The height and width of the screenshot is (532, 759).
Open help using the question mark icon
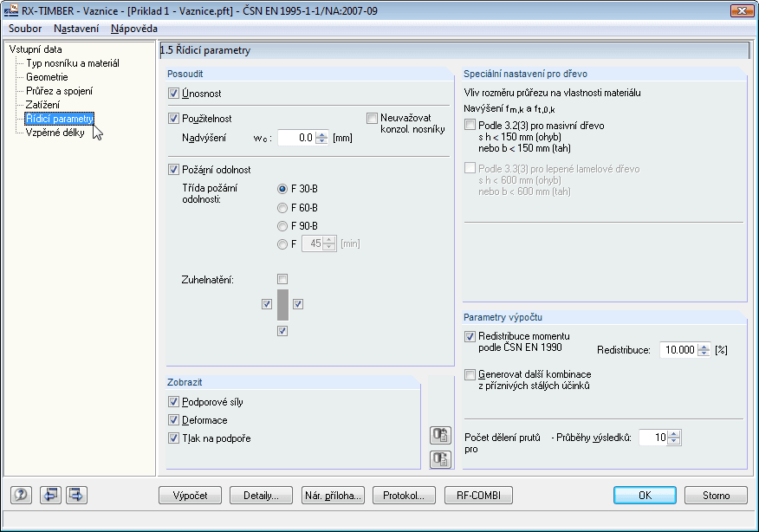19,495
